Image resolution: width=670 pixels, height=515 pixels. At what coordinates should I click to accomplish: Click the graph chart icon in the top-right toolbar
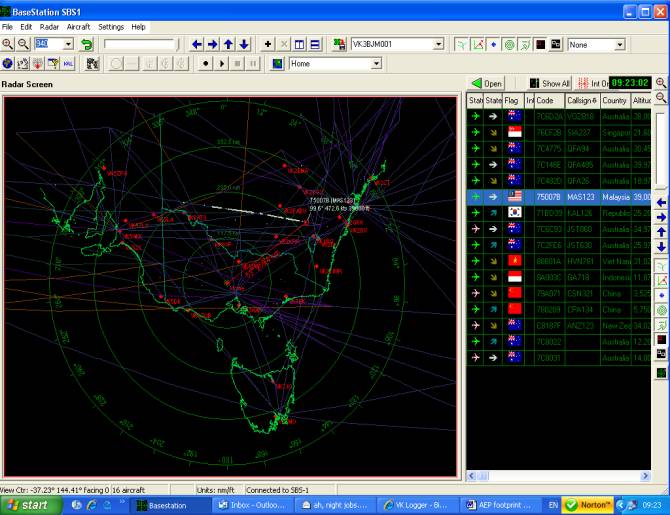tap(478, 44)
